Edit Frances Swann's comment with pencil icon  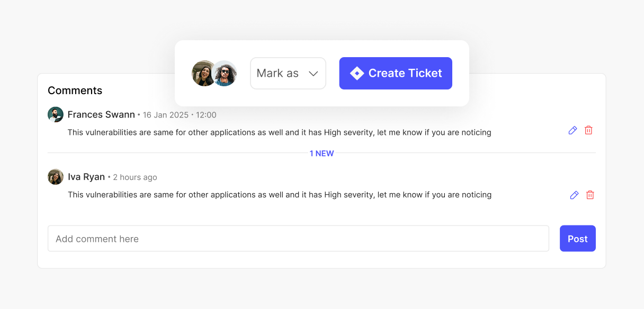pos(573,130)
